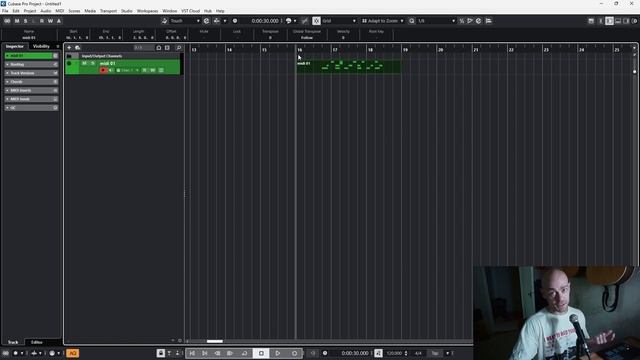Image resolution: width=640 pixels, height=360 pixels.
Task: Open inspector settings menu beside Visibility tab
Action: click(x=58, y=46)
